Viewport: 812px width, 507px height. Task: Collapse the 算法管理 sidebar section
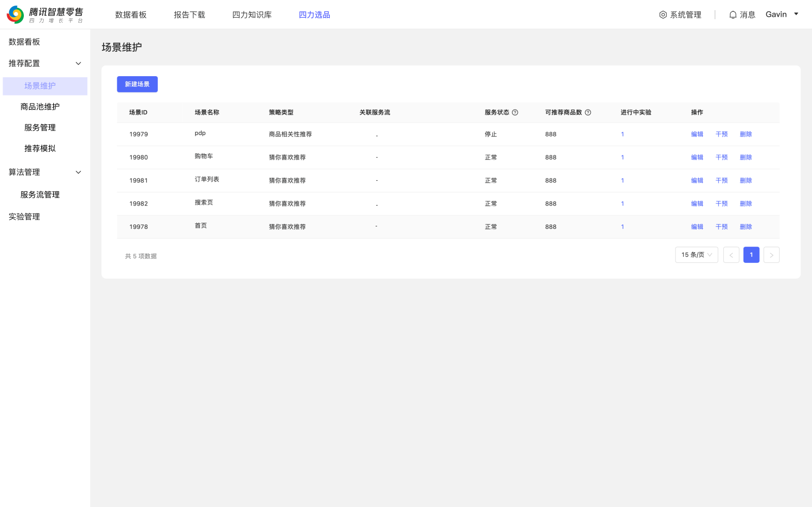click(78, 173)
